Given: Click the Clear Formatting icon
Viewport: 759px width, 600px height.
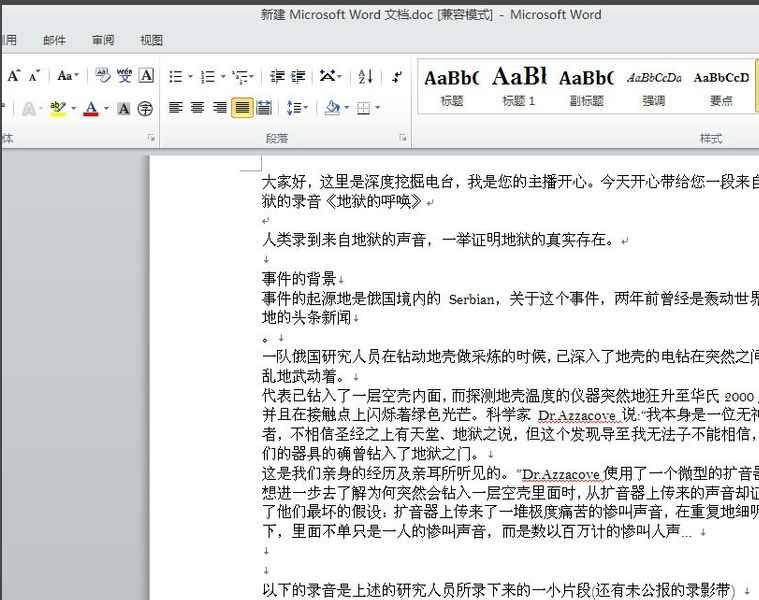Looking at the screenshot, I should [102, 76].
